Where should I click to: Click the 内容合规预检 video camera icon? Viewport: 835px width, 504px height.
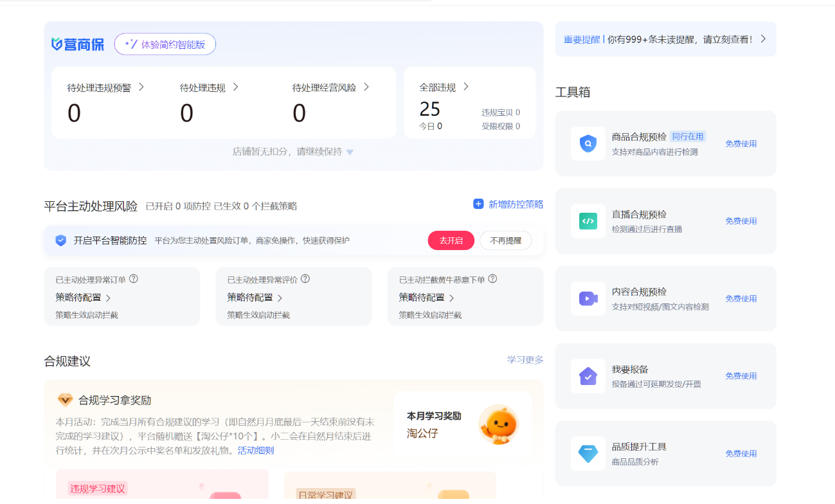588,298
